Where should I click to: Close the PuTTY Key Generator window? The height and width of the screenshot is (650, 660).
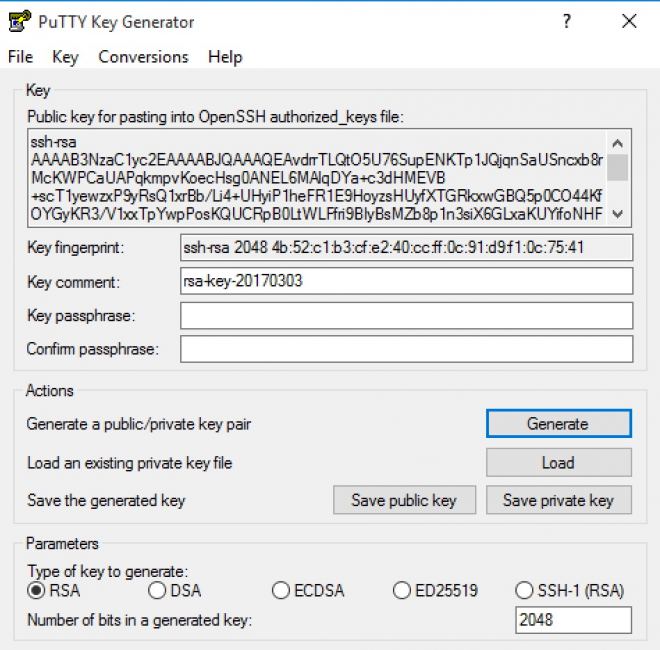click(x=629, y=21)
